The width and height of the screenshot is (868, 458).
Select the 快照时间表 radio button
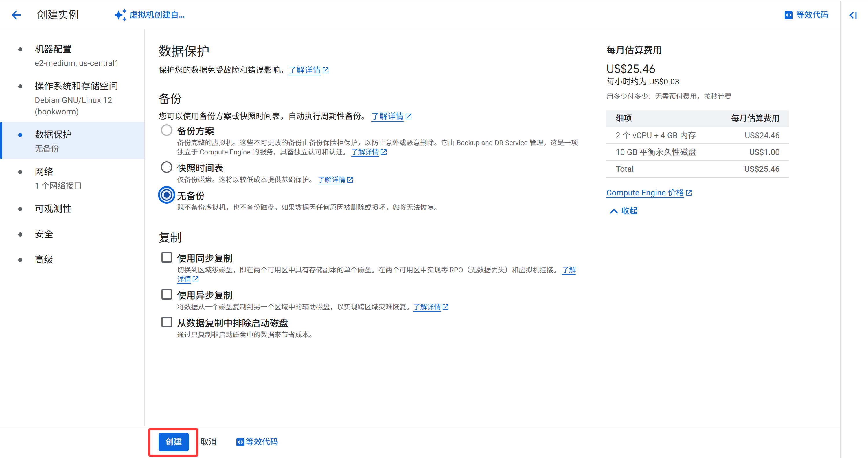[x=166, y=167]
